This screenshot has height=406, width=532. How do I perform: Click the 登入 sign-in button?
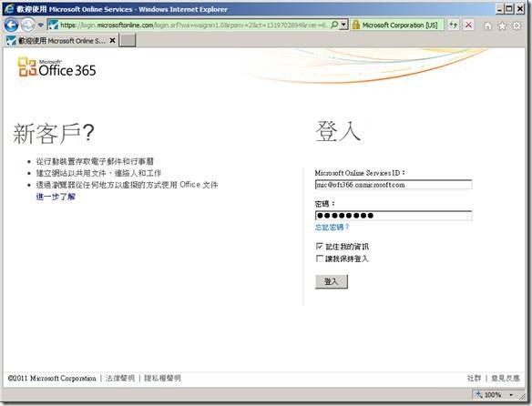click(x=332, y=281)
